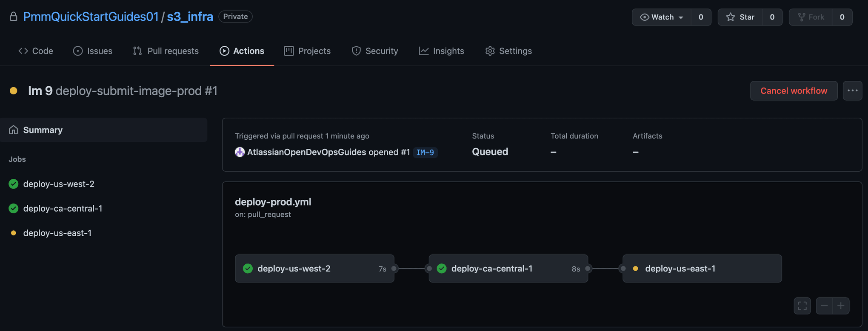Open the Pull requests tab
The width and height of the screenshot is (868, 331).
point(166,51)
